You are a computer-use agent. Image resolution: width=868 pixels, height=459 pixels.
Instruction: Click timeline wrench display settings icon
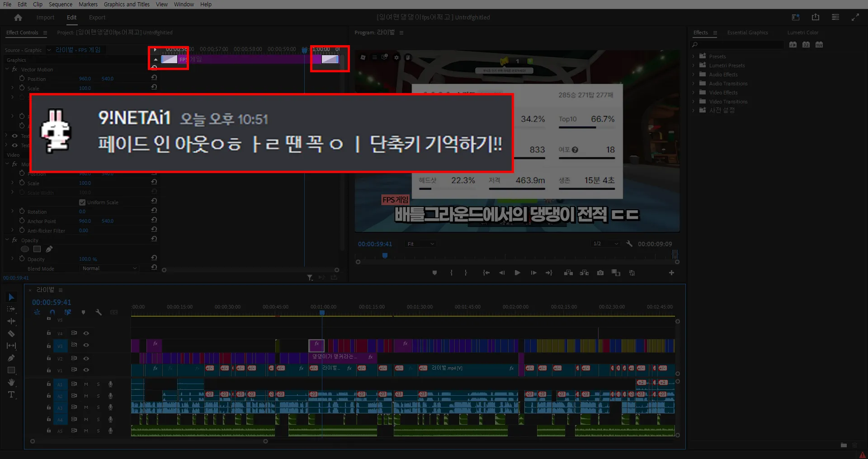(99, 312)
